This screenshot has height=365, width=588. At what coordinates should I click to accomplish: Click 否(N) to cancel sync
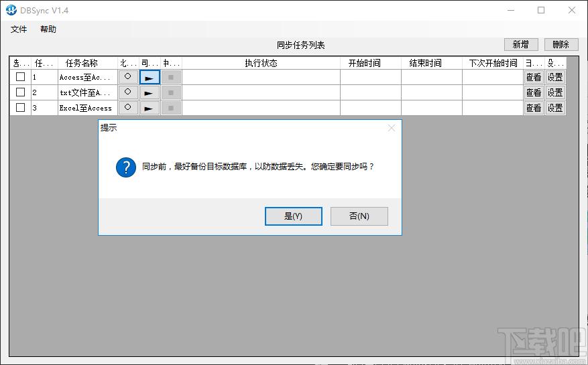(x=359, y=216)
